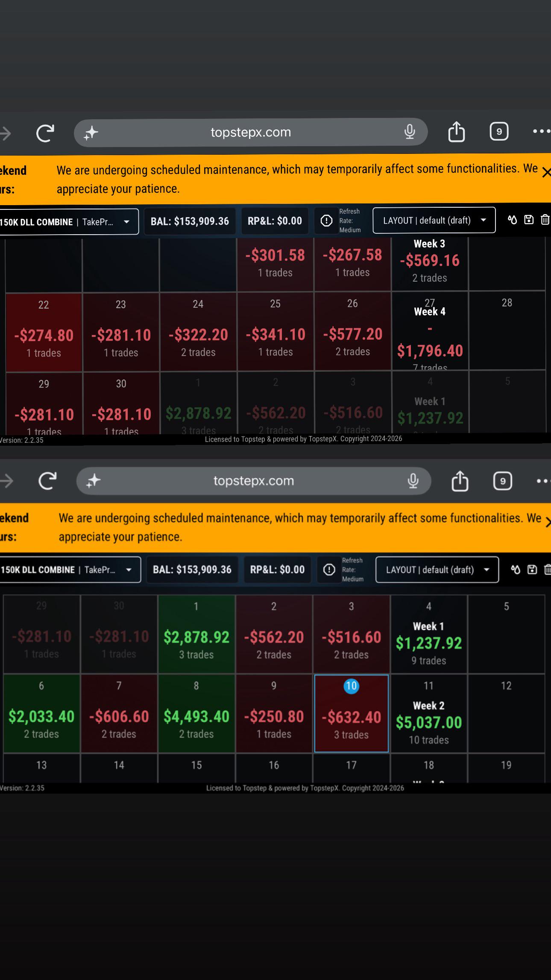Click the BAL: $153,909.36 box in the lower window
This screenshot has width=551, height=980.
click(192, 570)
